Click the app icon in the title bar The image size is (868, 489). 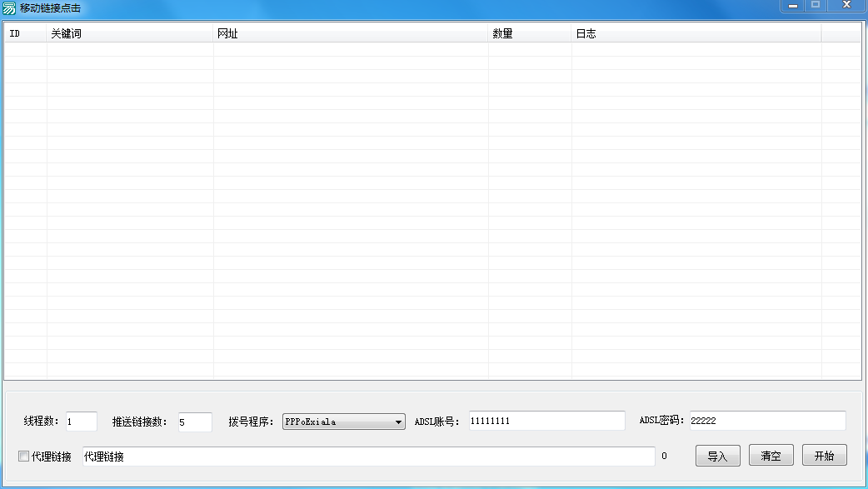pos(9,7)
